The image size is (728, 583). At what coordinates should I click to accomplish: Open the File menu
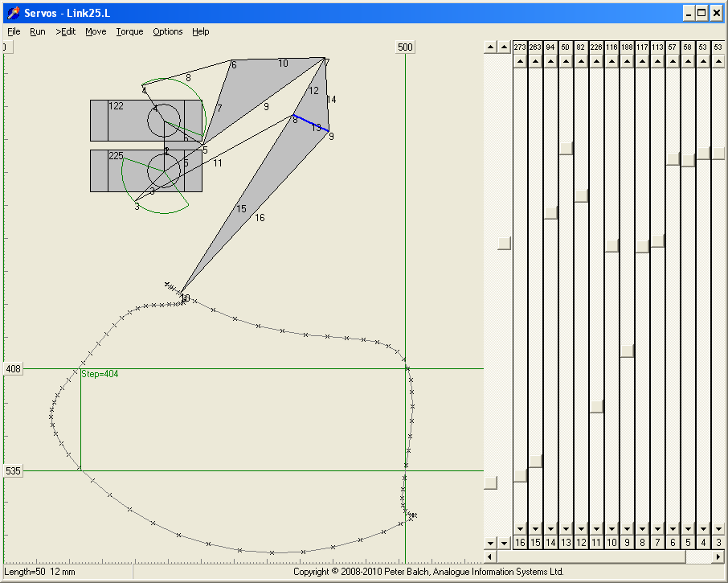(13, 31)
